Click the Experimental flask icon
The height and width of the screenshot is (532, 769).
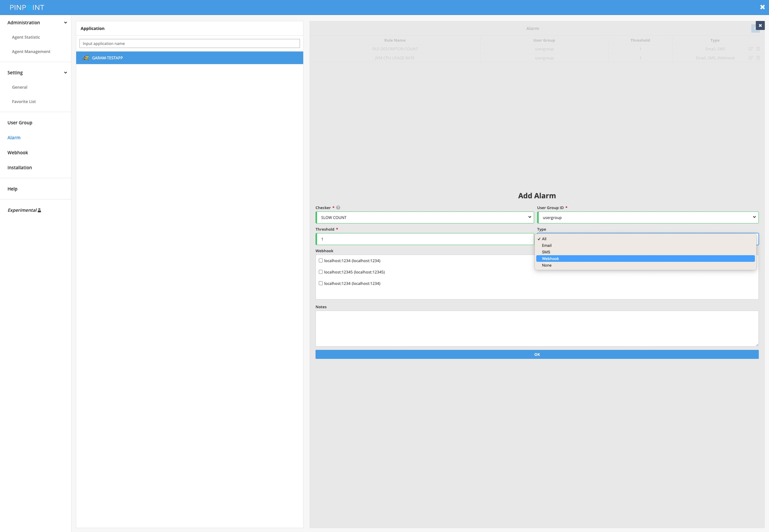pos(39,210)
